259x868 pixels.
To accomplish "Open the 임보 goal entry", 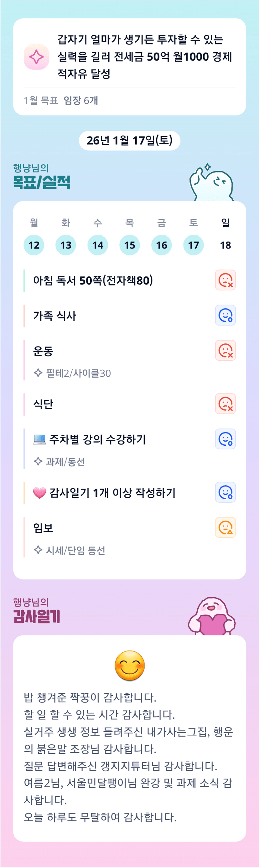I will (43, 528).
